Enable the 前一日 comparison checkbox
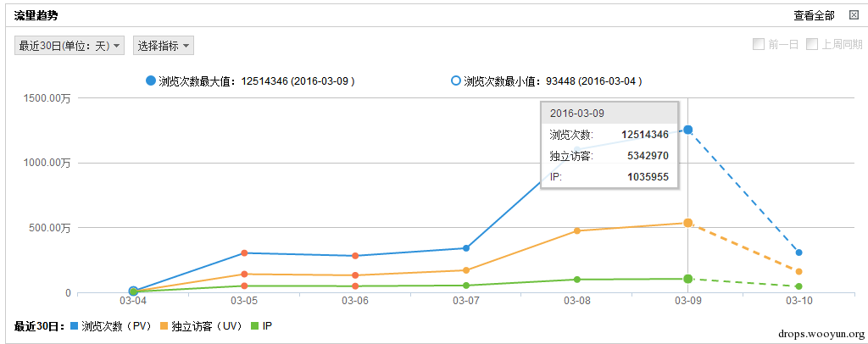The width and height of the screenshot is (868, 344). (758, 45)
